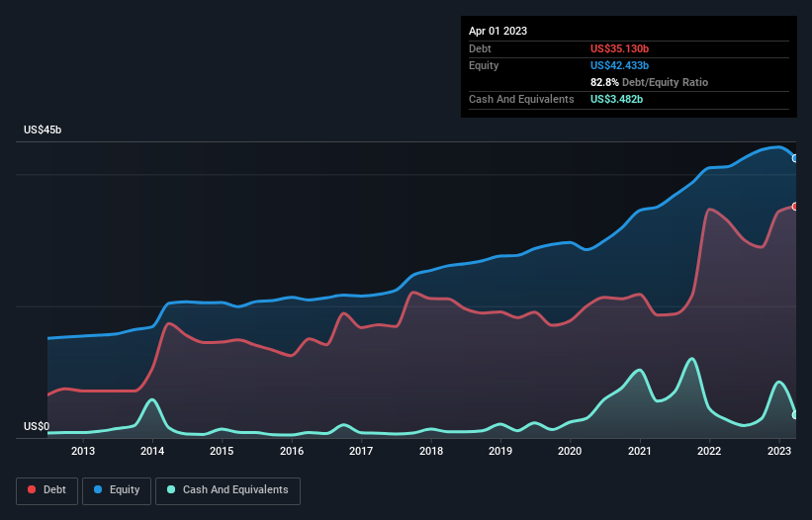Click the 2019 x-axis label

click(500, 451)
